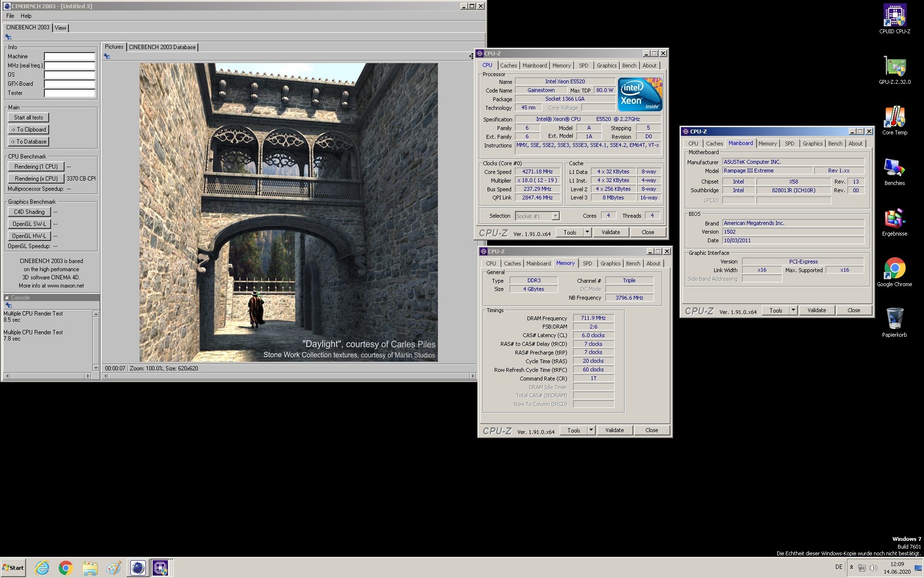This screenshot has width=924, height=578.
Task: Run Rendering (1 CPU) benchmark
Action: pyautogui.click(x=36, y=167)
